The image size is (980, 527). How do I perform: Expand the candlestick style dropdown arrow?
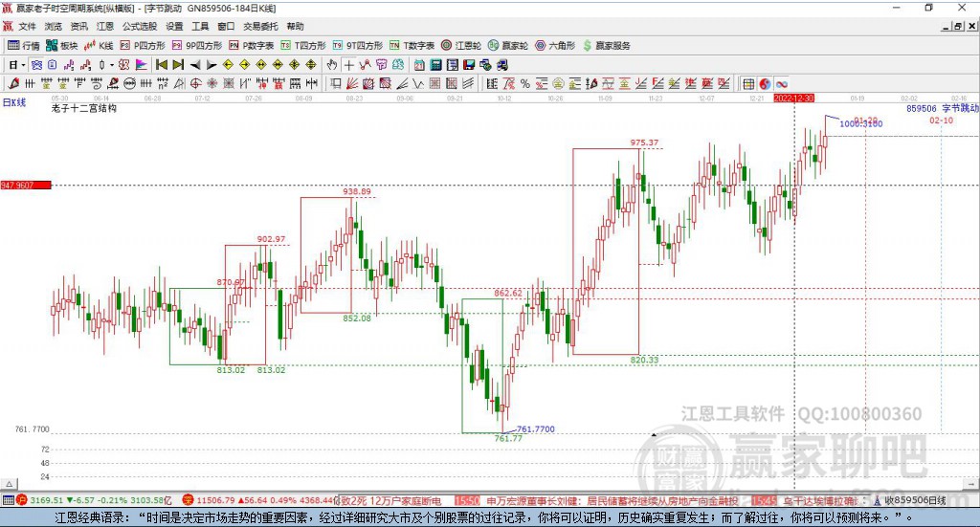pyautogui.click(x=111, y=65)
